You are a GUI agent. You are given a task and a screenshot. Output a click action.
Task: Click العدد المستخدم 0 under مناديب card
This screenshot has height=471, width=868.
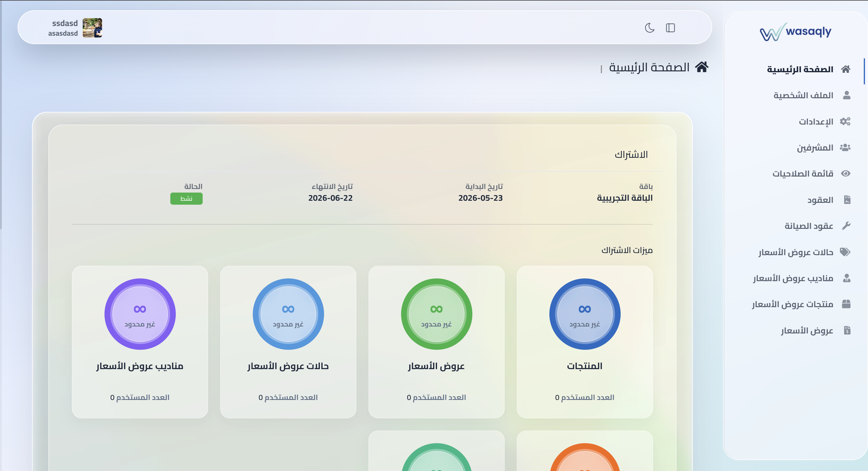[x=140, y=397]
